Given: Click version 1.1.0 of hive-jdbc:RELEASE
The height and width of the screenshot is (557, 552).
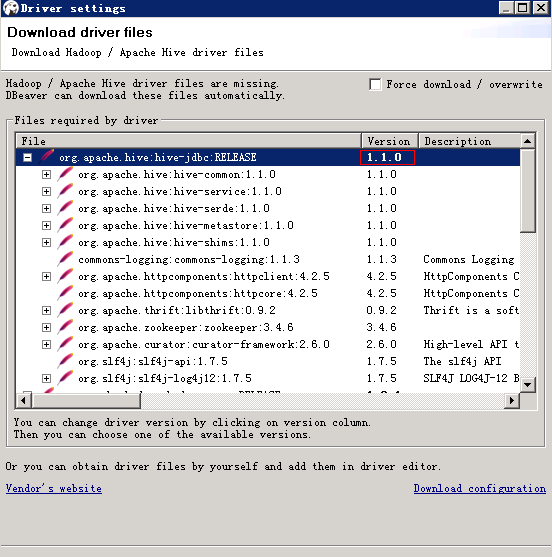Looking at the screenshot, I should tap(387, 157).
